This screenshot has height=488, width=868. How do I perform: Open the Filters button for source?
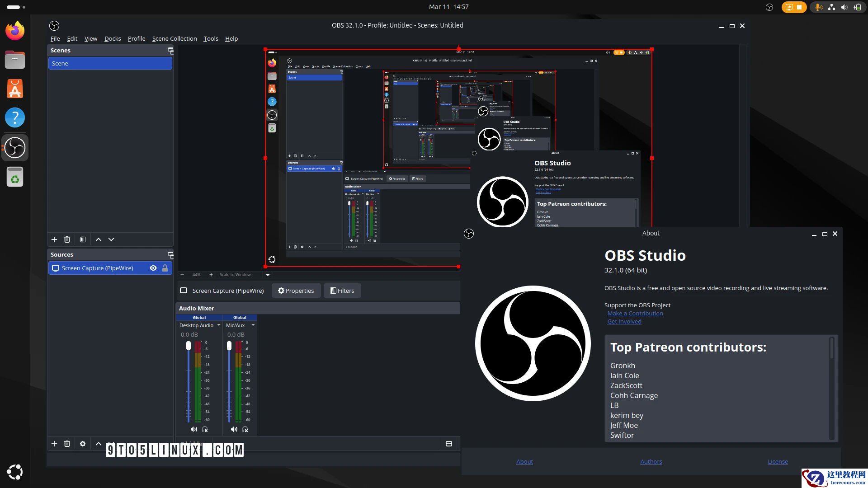342,291
